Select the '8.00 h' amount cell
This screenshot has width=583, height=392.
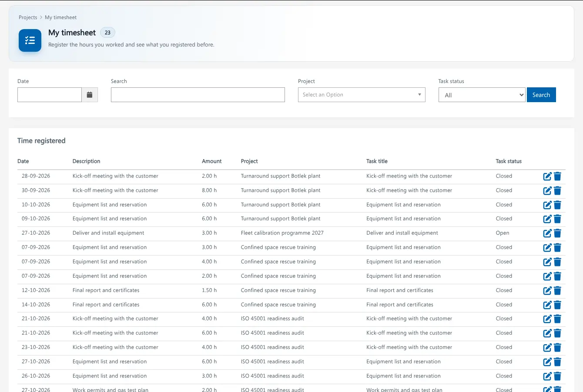(209, 190)
